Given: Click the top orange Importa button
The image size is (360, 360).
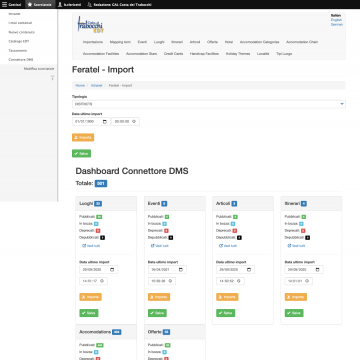Looking at the screenshot, I should (x=83, y=137).
